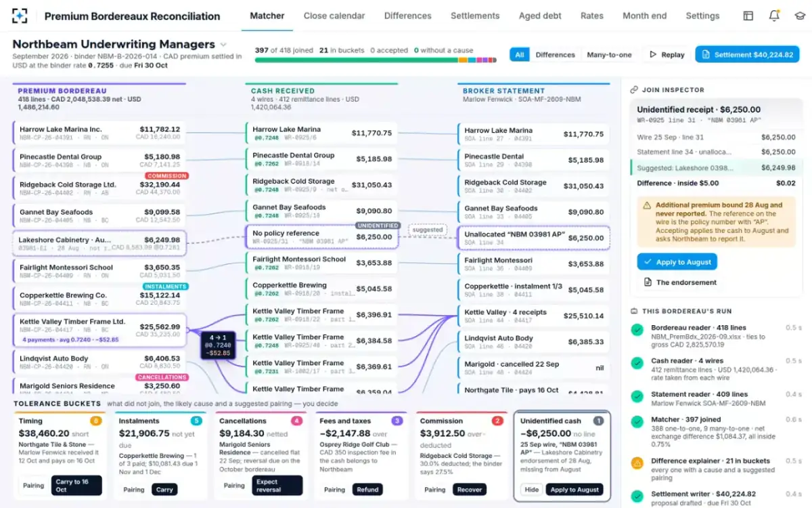Select the Kettle Valley Timber Frame Ltd. bordereau card
The width and height of the screenshot is (812, 508).
tap(99, 331)
